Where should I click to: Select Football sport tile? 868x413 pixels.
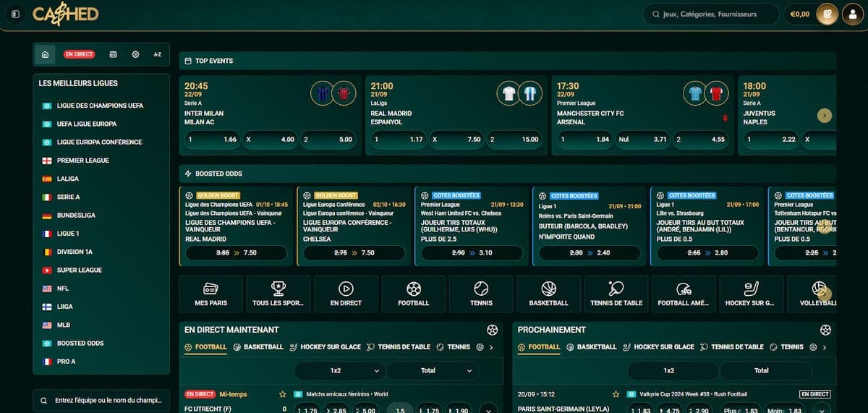tap(414, 294)
